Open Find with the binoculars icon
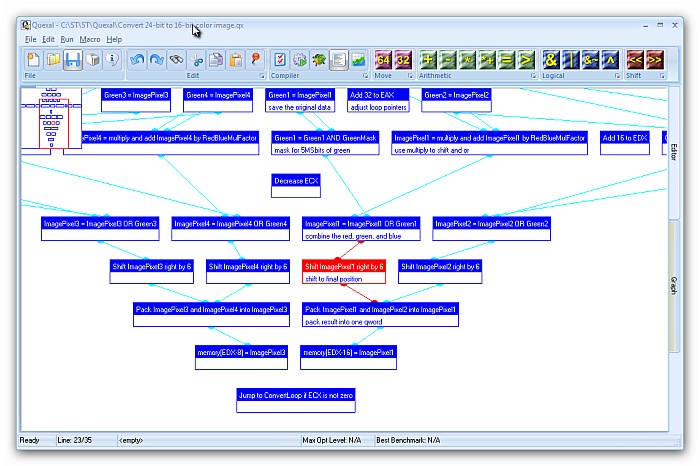This screenshot has height=466, width=700. (177, 60)
